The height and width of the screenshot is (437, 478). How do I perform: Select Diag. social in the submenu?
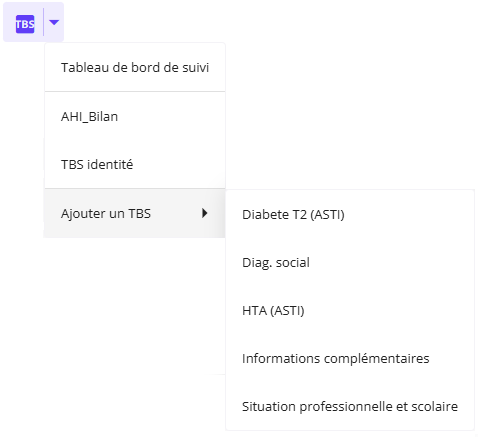[x=350, y=262]
